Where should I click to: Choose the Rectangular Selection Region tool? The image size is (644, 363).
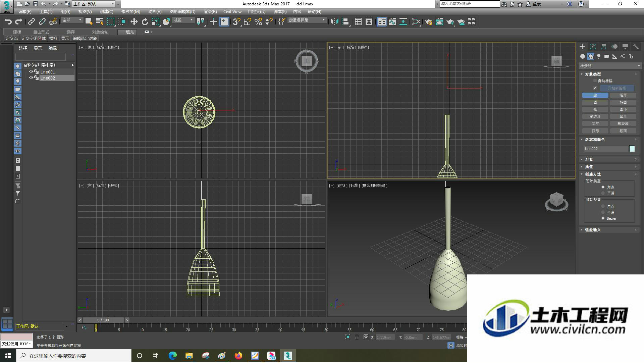click(111, 22)
